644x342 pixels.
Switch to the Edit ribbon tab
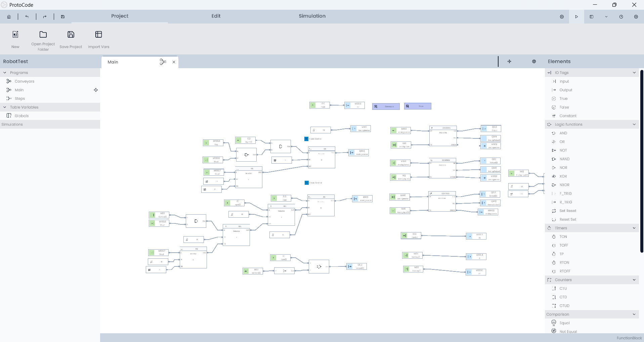click(x=216, y=16)
